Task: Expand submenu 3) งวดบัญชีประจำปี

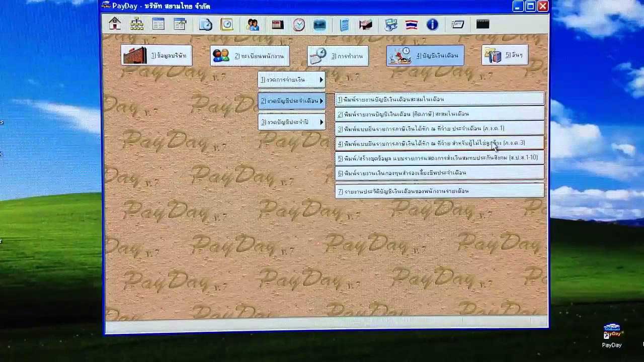Action: tap(292, 122)
